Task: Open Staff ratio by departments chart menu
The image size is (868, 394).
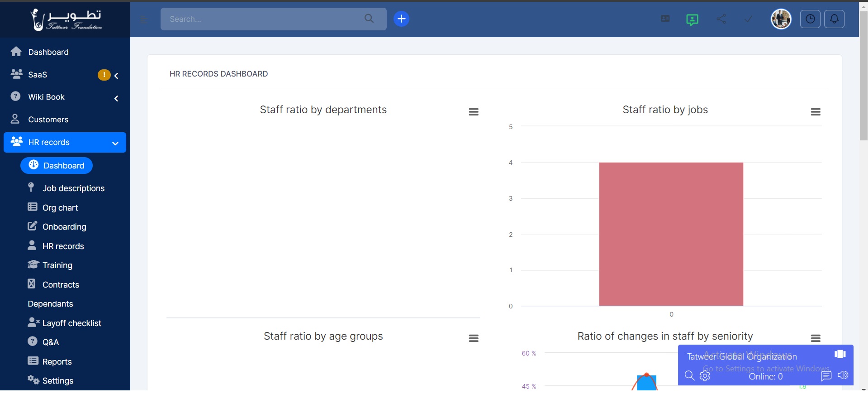Action: pyautogui.click(x=473, y=112)
